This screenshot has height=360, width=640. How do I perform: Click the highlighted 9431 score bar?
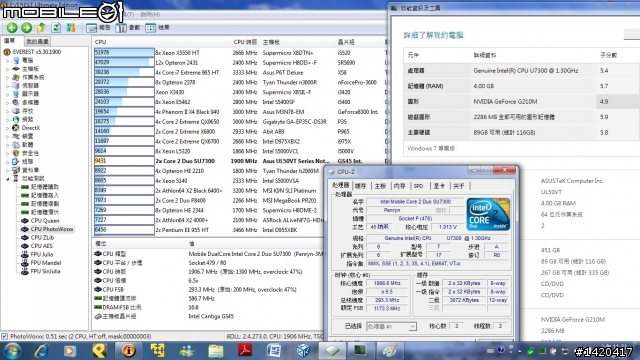(124, 161)
